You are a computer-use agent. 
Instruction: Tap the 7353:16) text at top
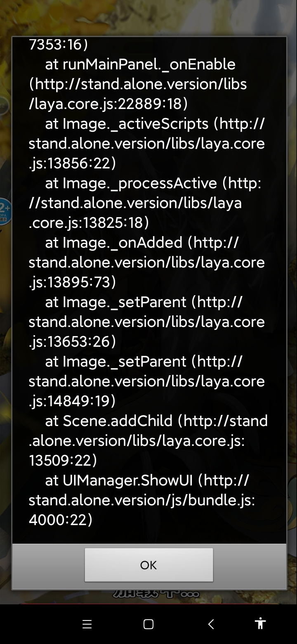coord(58,44)
